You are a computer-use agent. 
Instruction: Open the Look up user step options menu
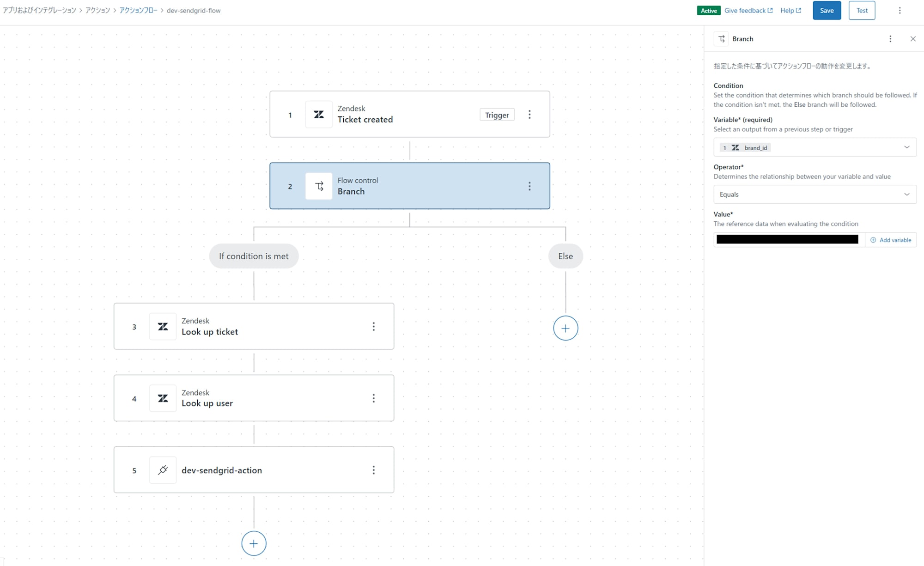coord(373,398)
